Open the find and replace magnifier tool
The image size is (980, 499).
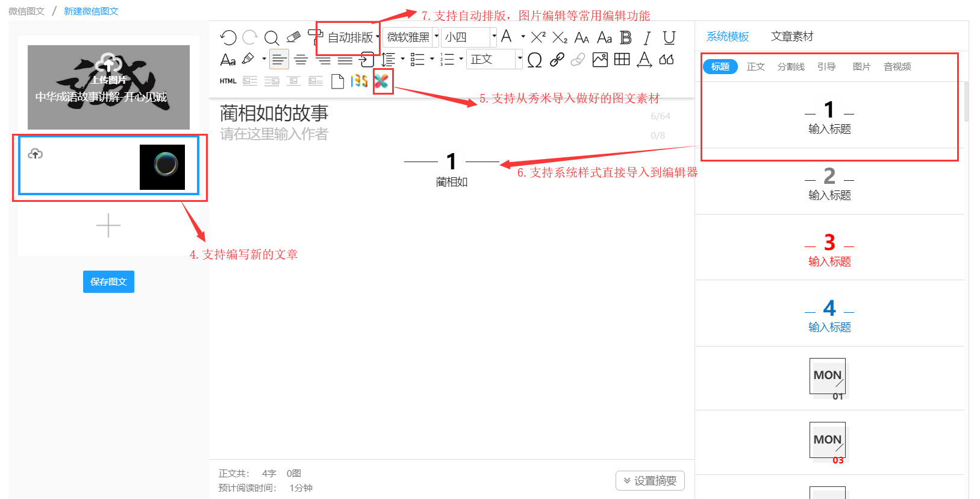272,37
